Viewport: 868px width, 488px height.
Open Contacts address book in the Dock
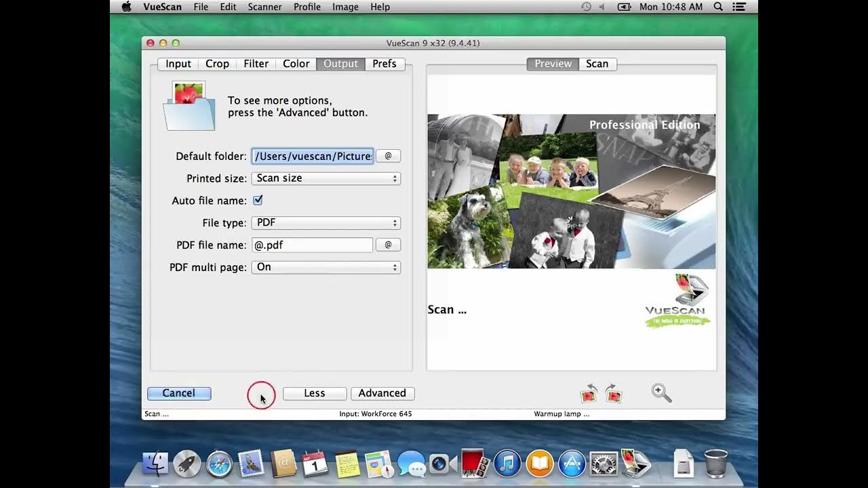pos(283,464)
